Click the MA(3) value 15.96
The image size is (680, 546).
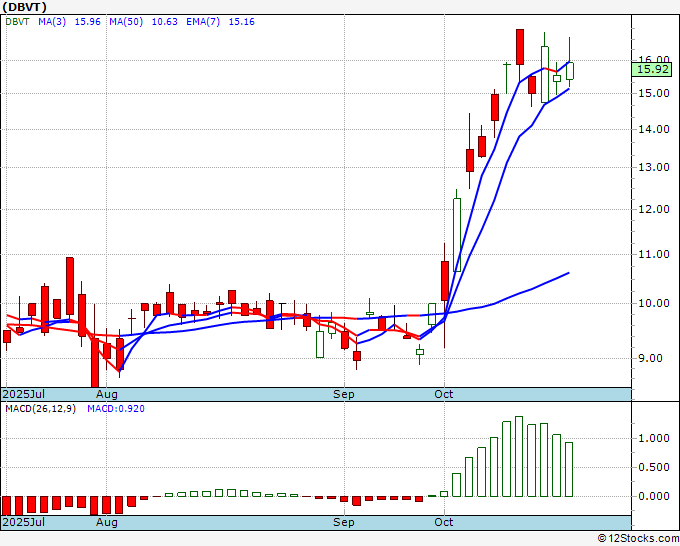click(88, 22)
